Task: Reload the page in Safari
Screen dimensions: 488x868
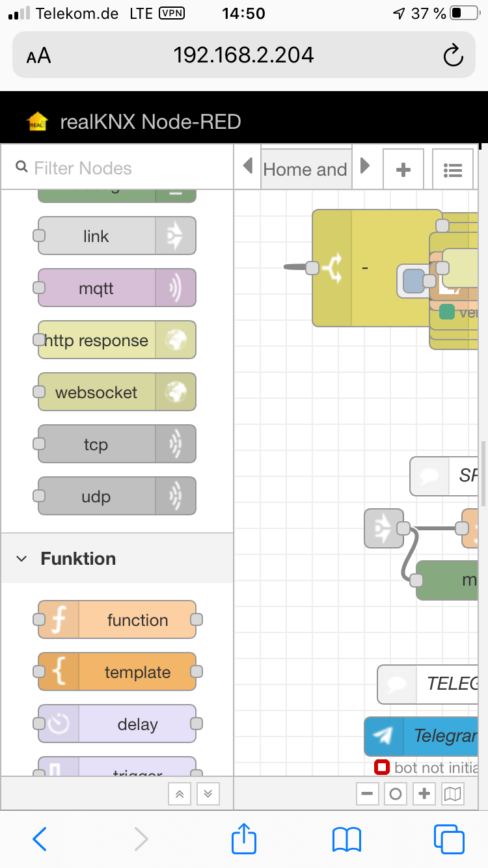Action: point(453,56)
